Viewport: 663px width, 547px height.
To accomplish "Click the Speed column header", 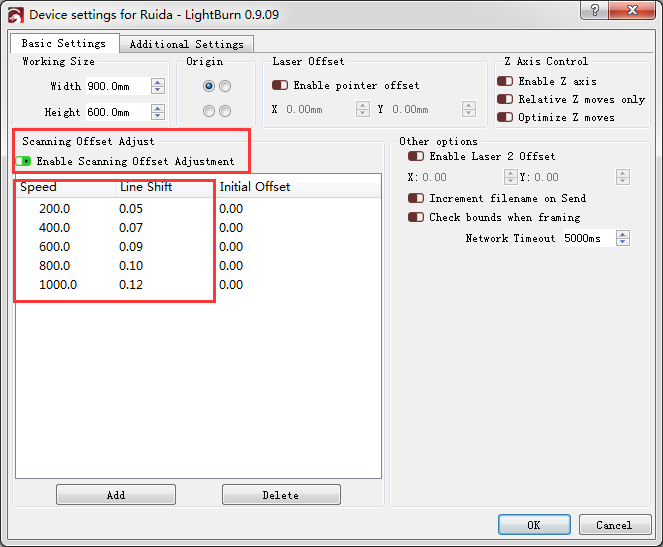I will 66,187.
